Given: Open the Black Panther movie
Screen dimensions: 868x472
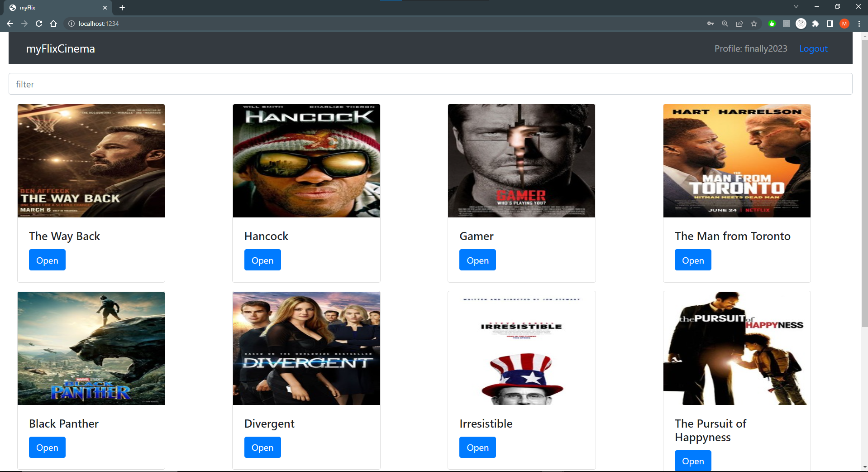Looking at the screenshot, I should click(x=47, y=448).
